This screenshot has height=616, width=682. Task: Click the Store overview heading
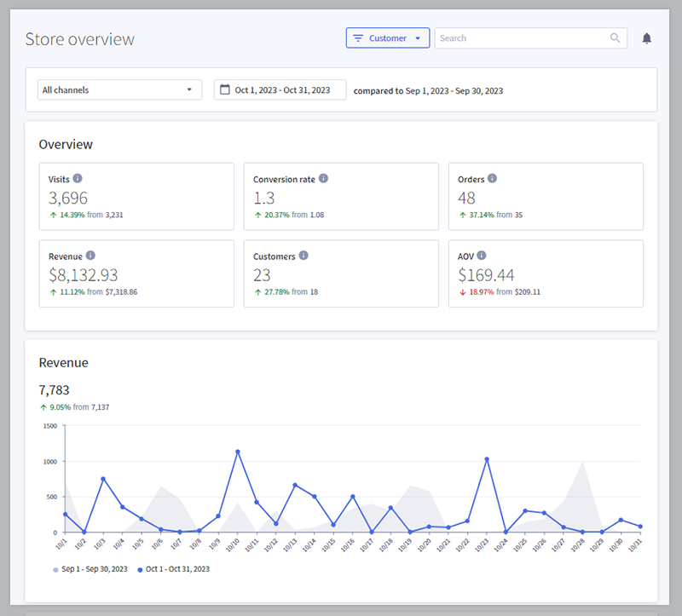click(x=79, y=39)
